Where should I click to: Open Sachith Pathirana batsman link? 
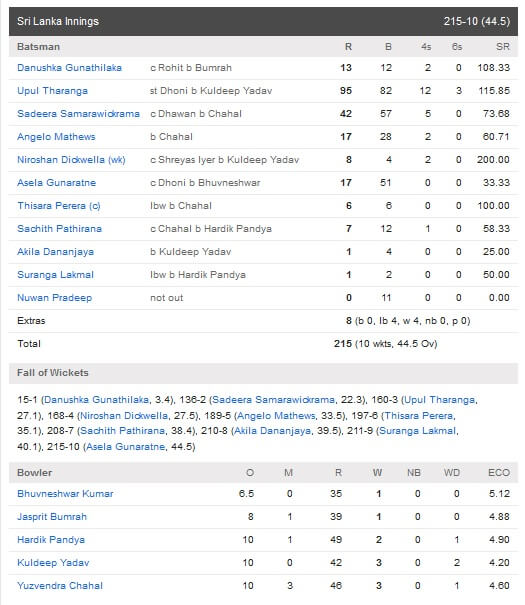coord(59,229)
